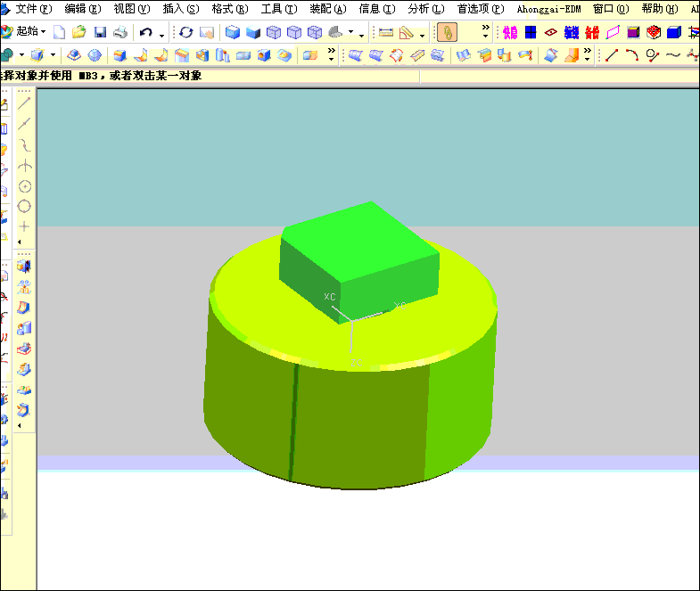Viewport: 700px width, 591px height.
Task: Click the Save floppy disk icon
Action: pos(100,32)
